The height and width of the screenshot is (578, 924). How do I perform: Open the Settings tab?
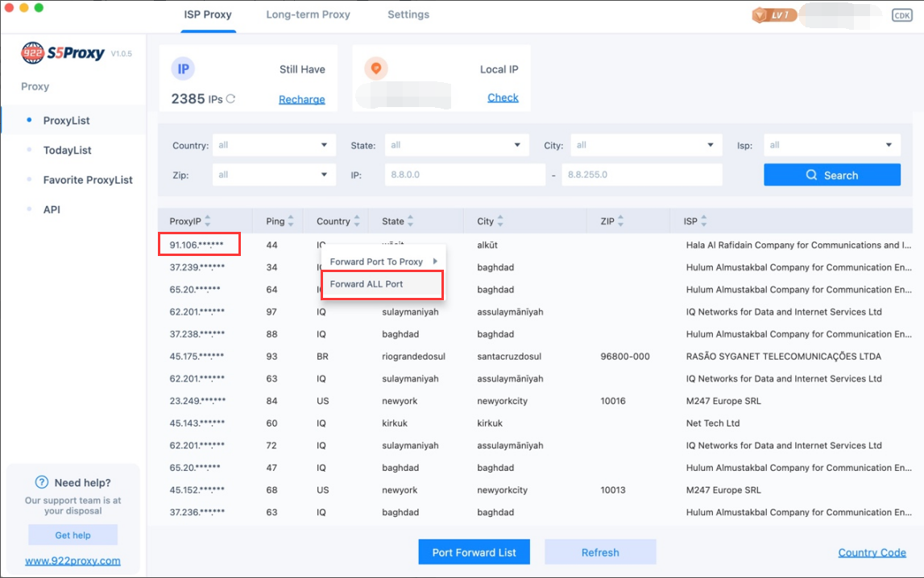pos(408,14)
